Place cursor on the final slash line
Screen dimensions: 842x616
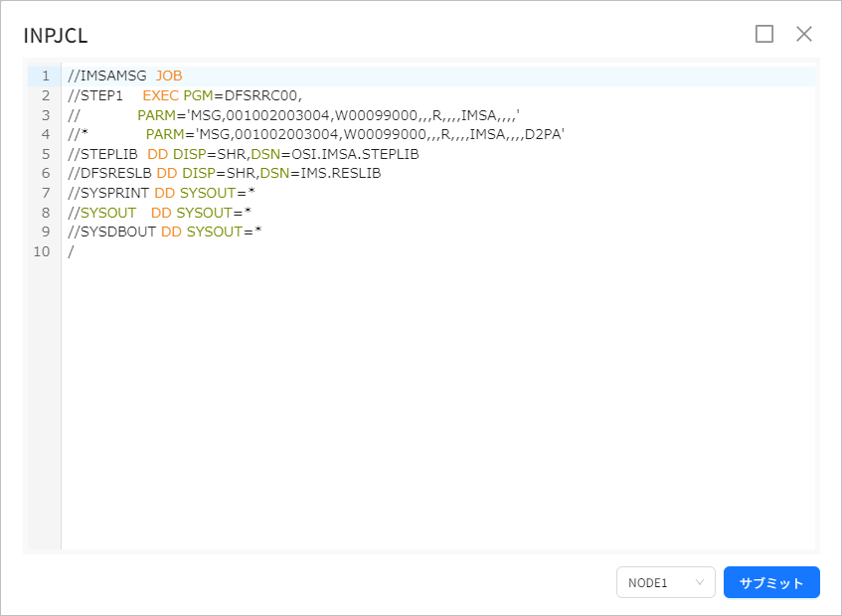[70, 250]
